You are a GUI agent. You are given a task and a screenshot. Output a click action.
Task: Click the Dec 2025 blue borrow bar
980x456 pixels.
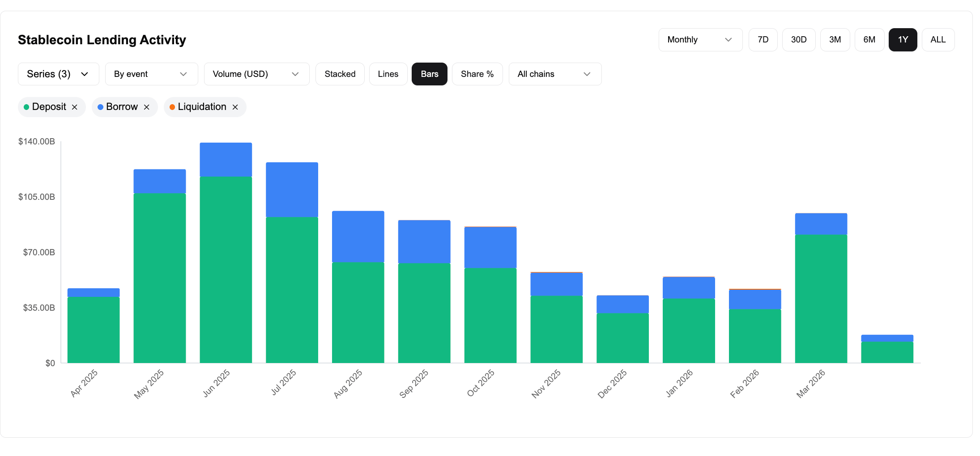click(623, 304)
